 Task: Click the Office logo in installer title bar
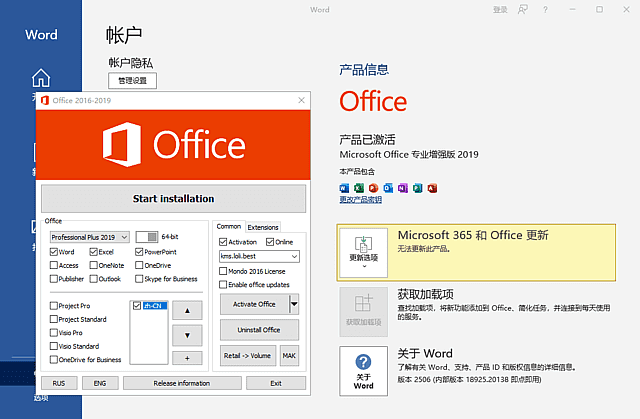coord(45,100)
